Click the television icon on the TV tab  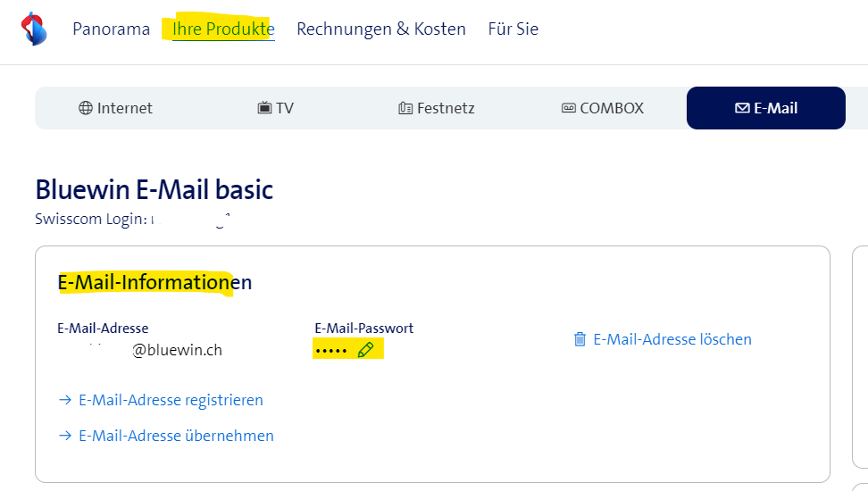264,108
